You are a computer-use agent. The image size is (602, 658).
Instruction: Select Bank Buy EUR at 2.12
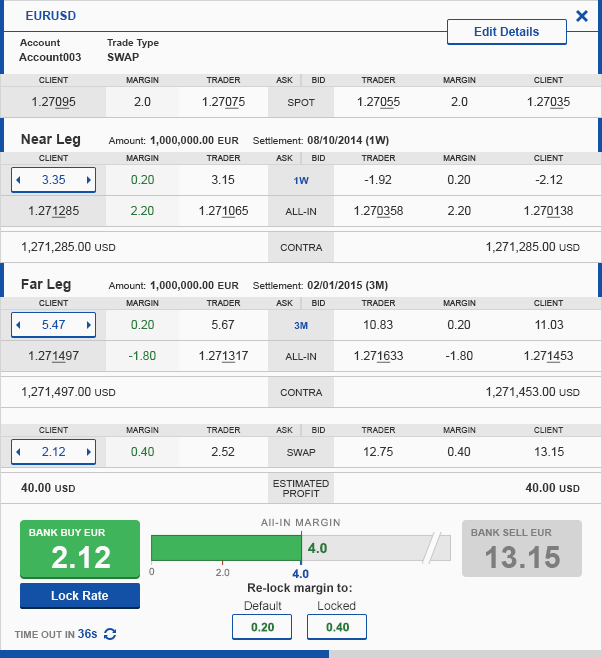click(x=80, y=548)
